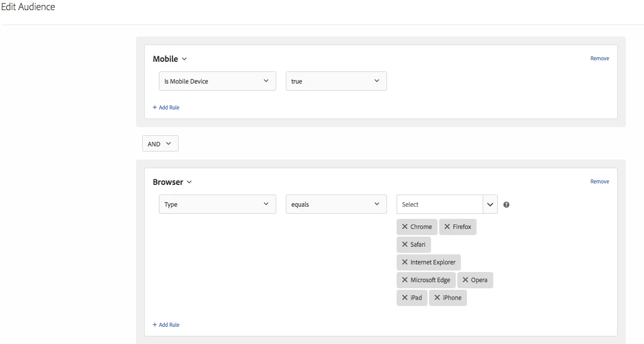
Task: Click Add Rule in the Mobile section
Action: 166,107
